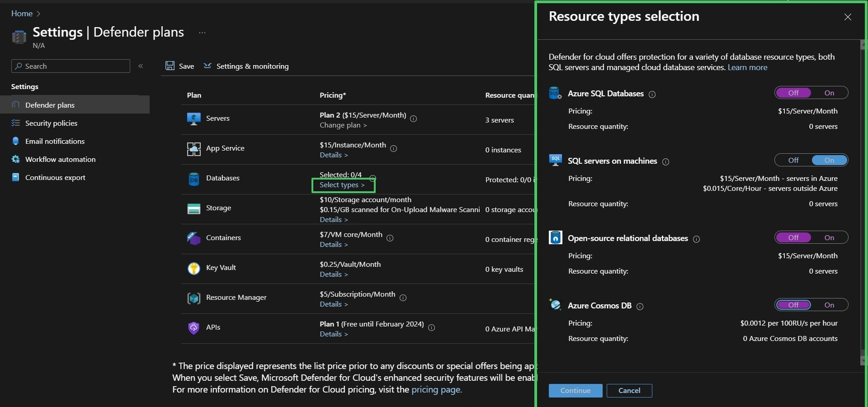Open Change plan for Servers
The width and height of the screenshot is (868, 407).
pos(343,125)
